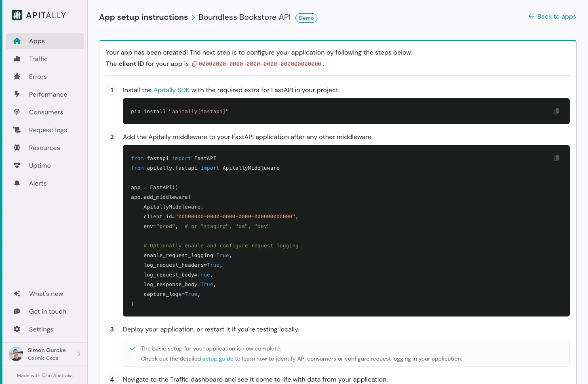Select the Consumers icon
Image resolution: width=588 pixels, height=384 pixels.
(x=17, y=112)
